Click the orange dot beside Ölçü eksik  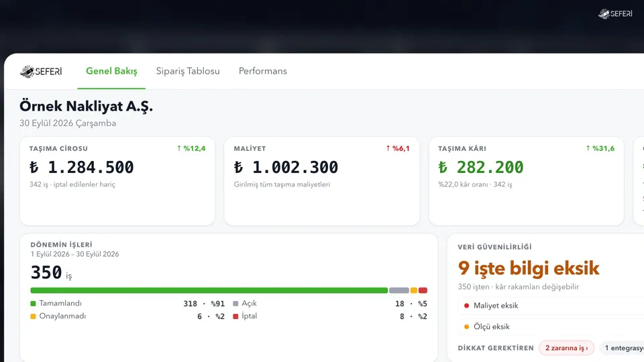[467, 326]
